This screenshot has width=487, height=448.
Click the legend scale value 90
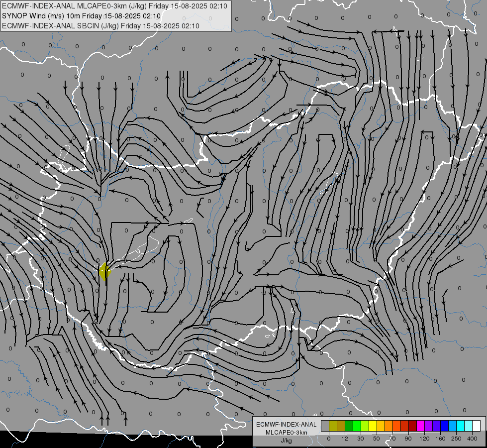[408, 439]
